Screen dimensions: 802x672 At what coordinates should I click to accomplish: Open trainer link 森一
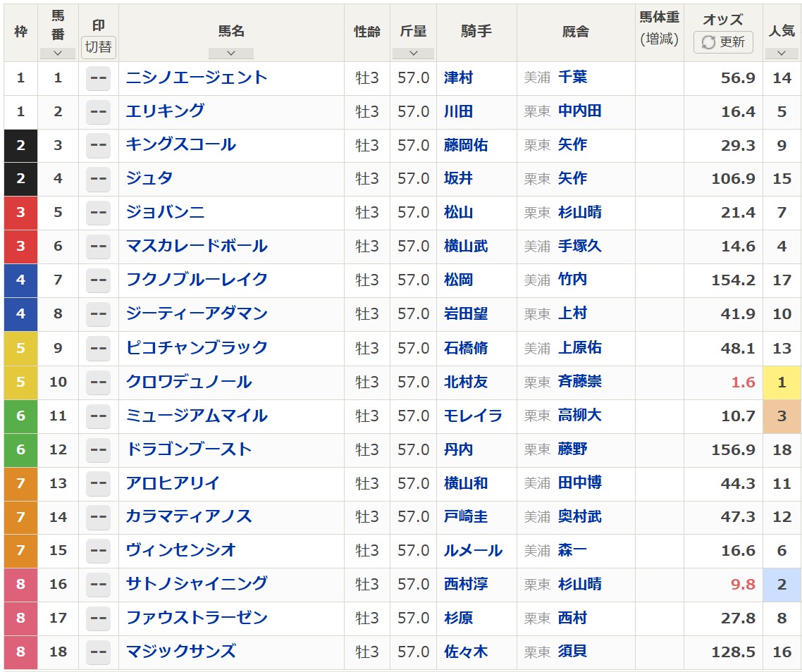pyautogui.click(x=572, y=550)
